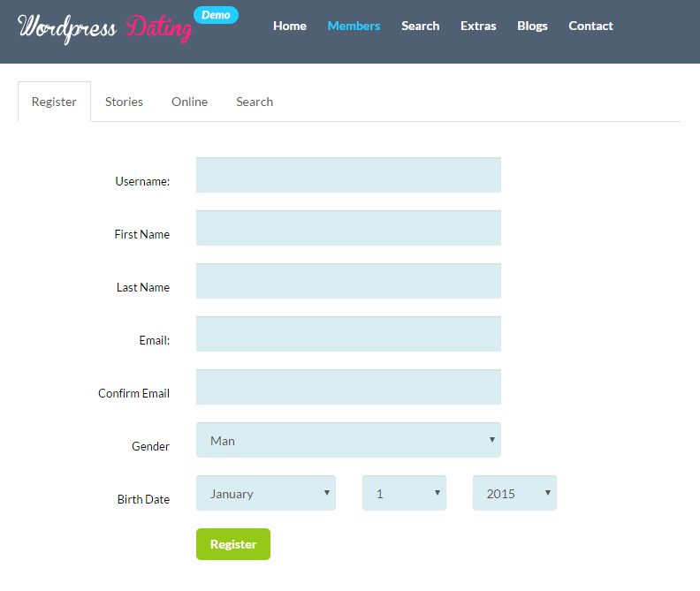700x591 pixels.
Task: Open the birth day dropdown showing 1
Action: [x=405, y=493]
